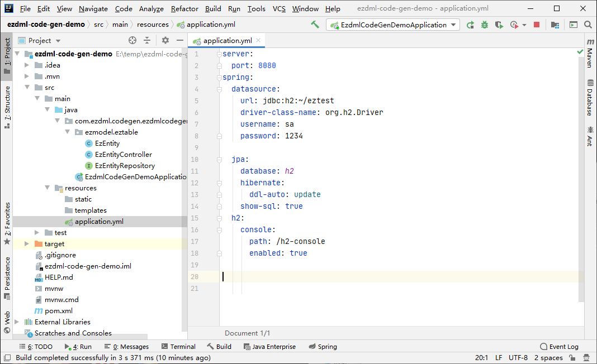The image size is (597, 364).
Task: Close the application.yml editor tab
Action: click(x=258, y=40)
